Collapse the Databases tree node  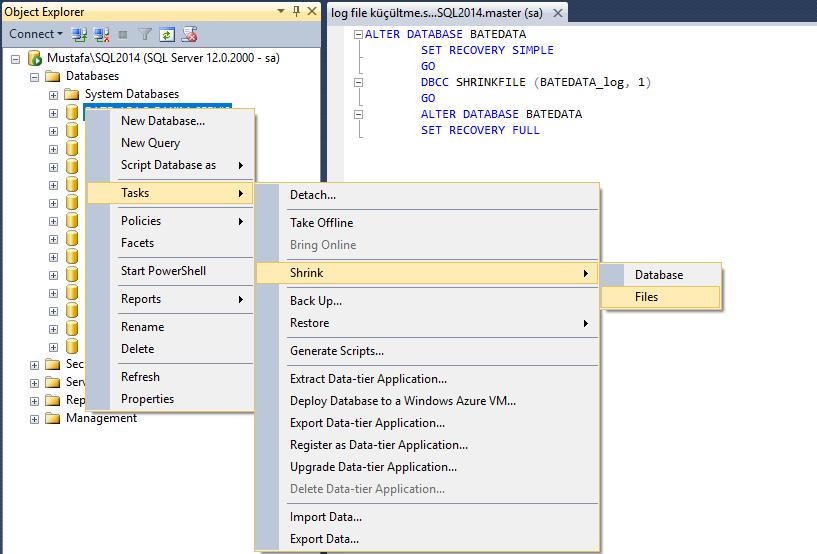[34, 76]
